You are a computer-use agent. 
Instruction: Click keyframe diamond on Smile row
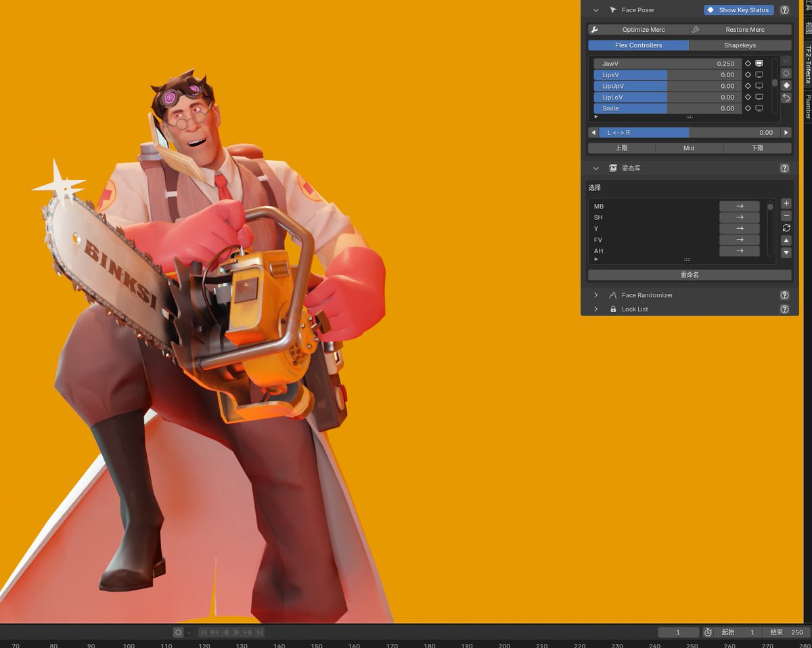[x=748, y=108]
